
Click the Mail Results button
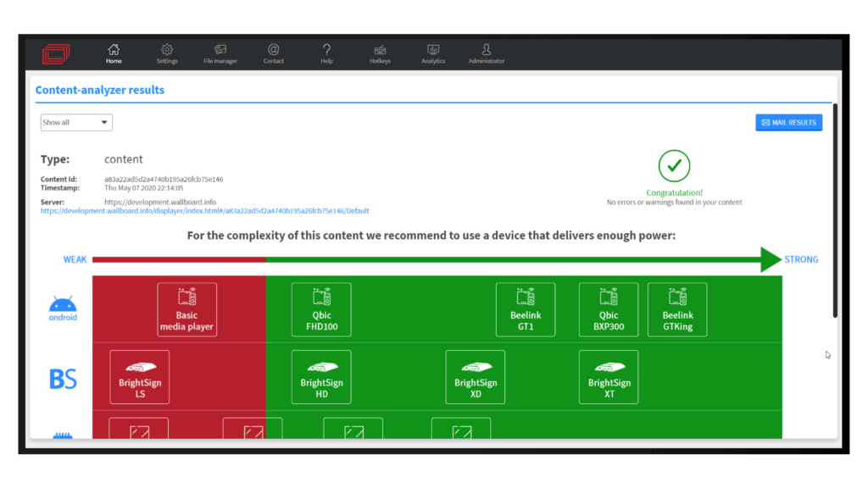pyautogui.click(x=789, y=122)
